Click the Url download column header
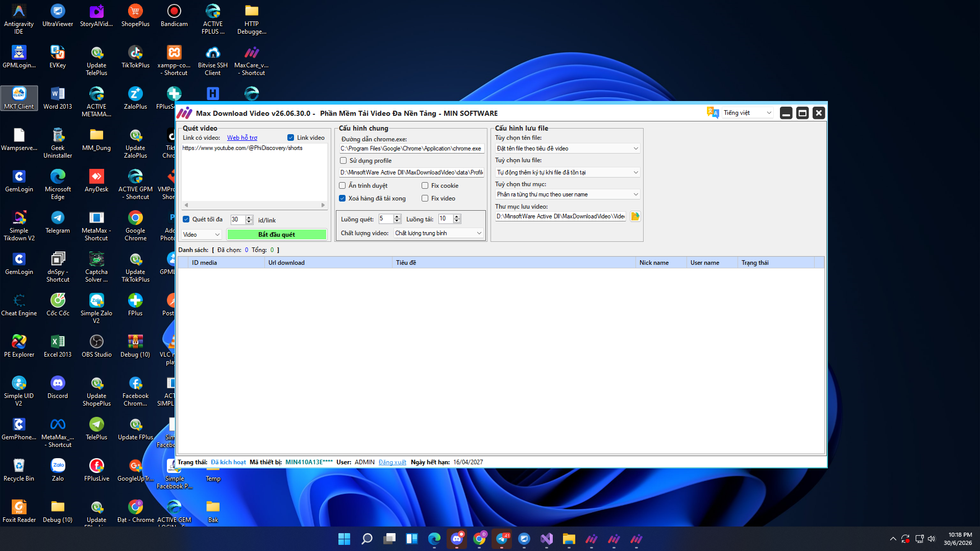Image resolution: width=980 pixels, height=551 pixels. [x=328, y=263]
